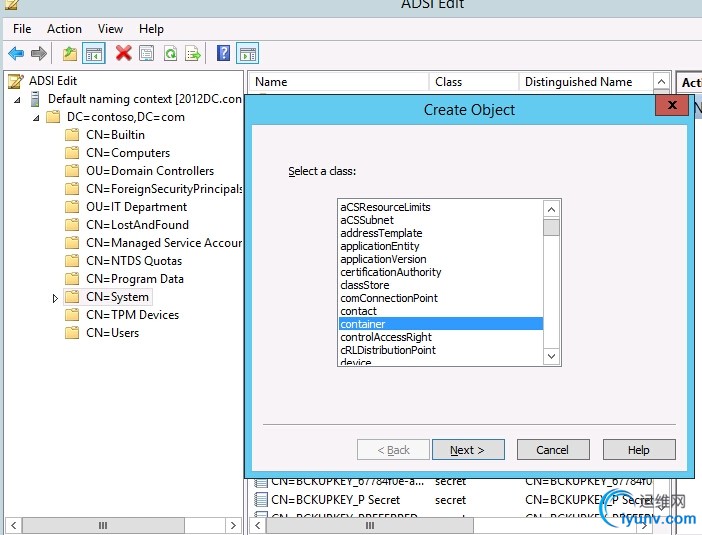
Task: Open Properties from the toolbar
Action: coord(147,53)
